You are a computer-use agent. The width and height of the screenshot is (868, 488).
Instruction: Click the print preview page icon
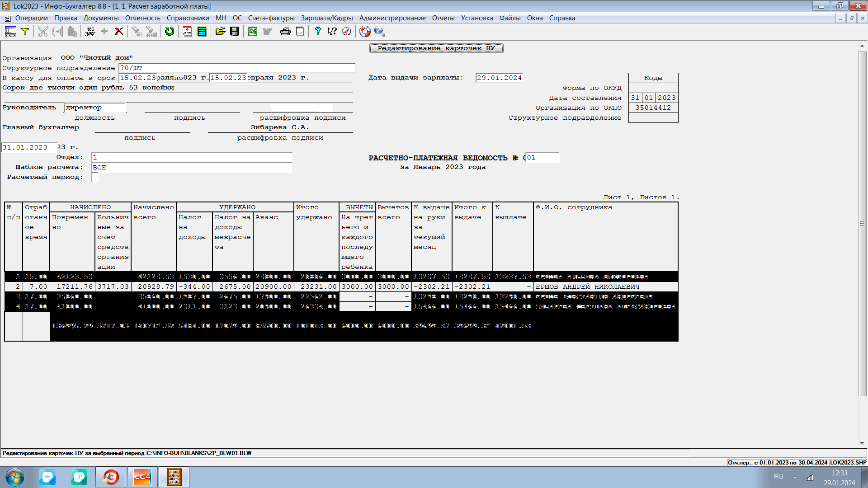pyautogui.click(x=300, y=31)
